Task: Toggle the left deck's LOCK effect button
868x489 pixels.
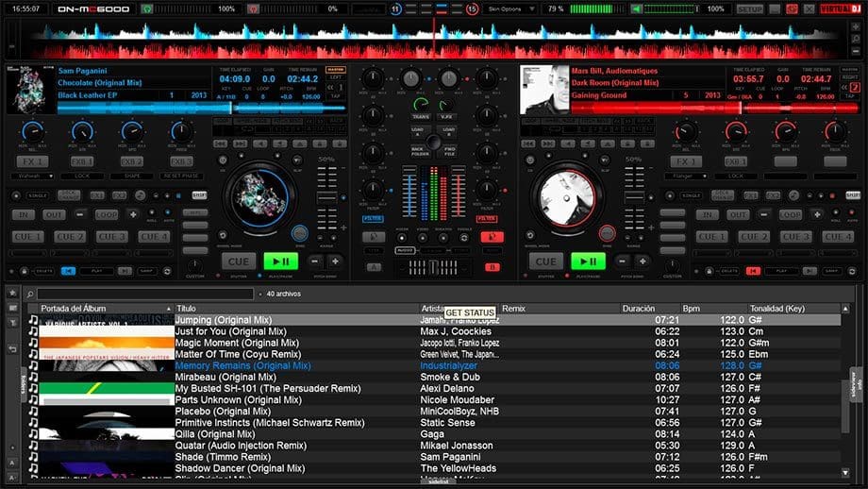Action: tap(82, 177)
